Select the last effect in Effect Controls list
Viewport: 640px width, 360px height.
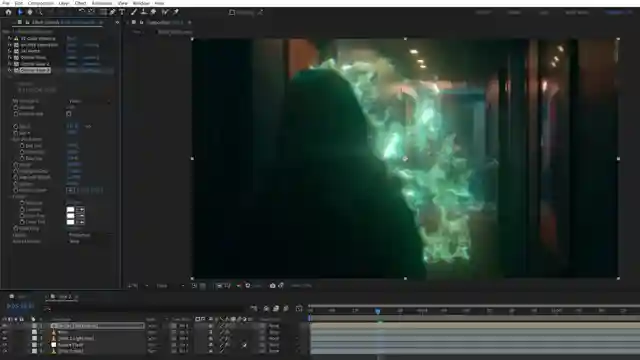pyautogui.click(x=36, y=70)
